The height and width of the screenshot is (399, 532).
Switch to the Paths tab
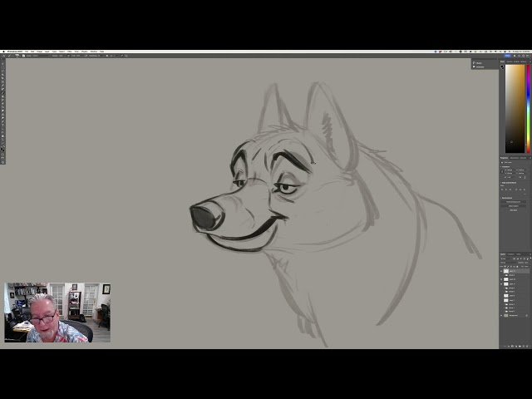click(x=519, y=254)
